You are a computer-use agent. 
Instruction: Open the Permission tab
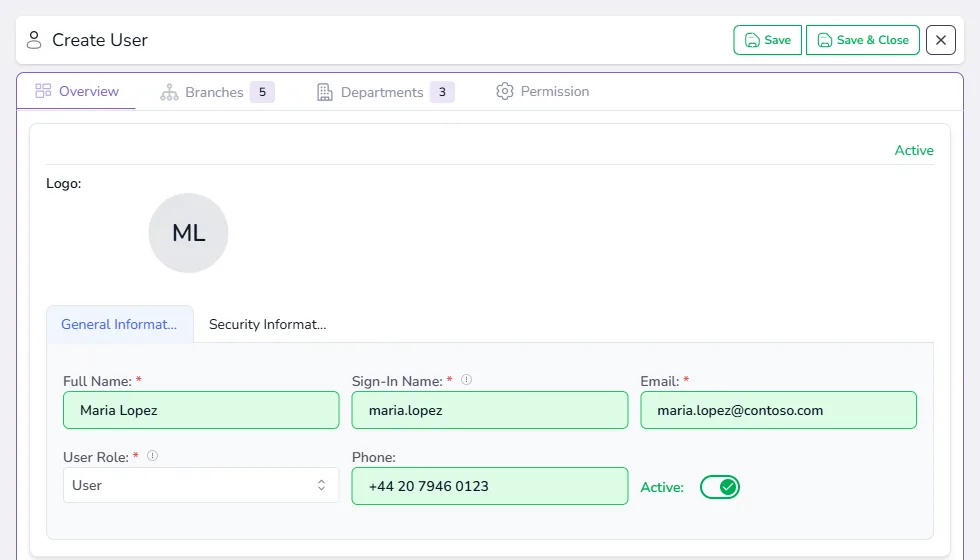click(x=542, y=91)
